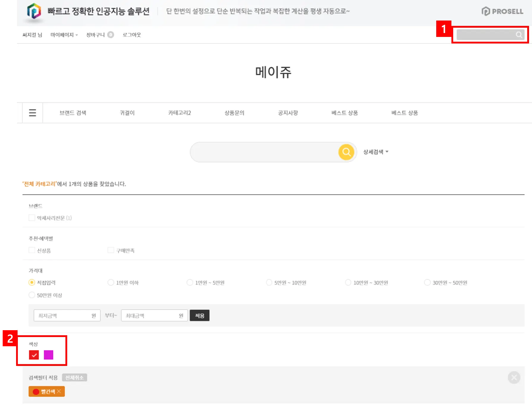Remove the 빨간색 filter tag

(x=59, y=391)
